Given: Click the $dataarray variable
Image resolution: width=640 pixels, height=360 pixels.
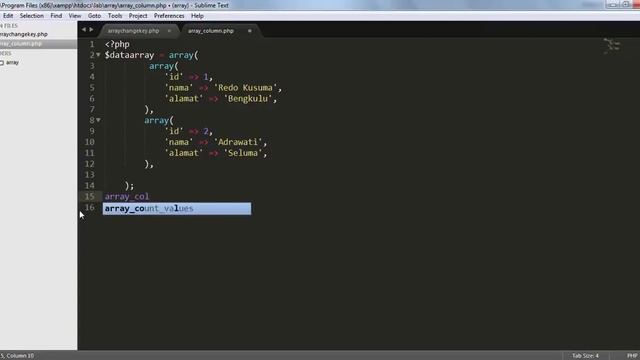Looking at the screenshot, I should pos(129,55).
